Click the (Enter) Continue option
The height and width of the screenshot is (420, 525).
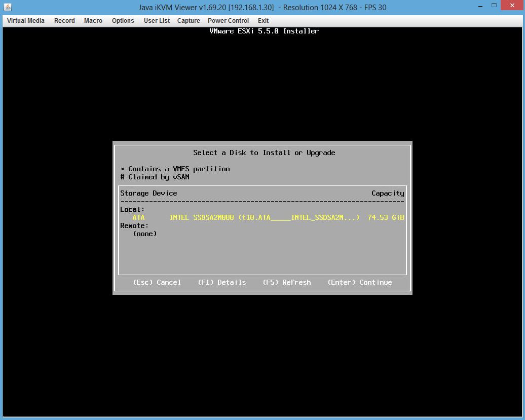pyautogui.click(x=360, y=283)
